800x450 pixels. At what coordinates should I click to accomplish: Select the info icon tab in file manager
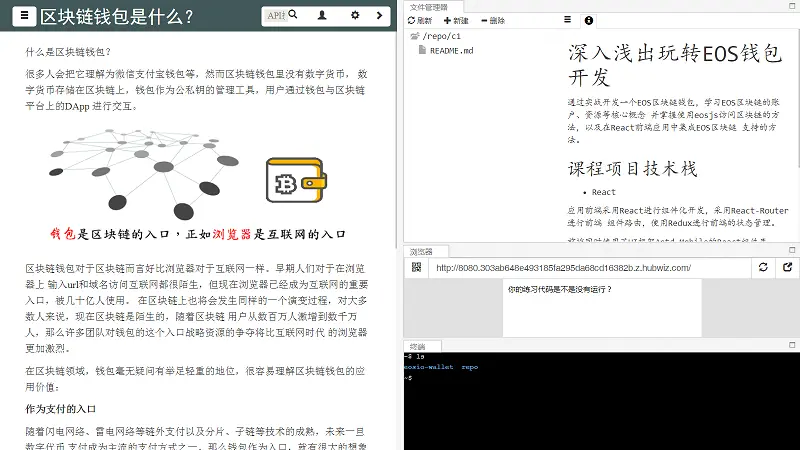589,20
